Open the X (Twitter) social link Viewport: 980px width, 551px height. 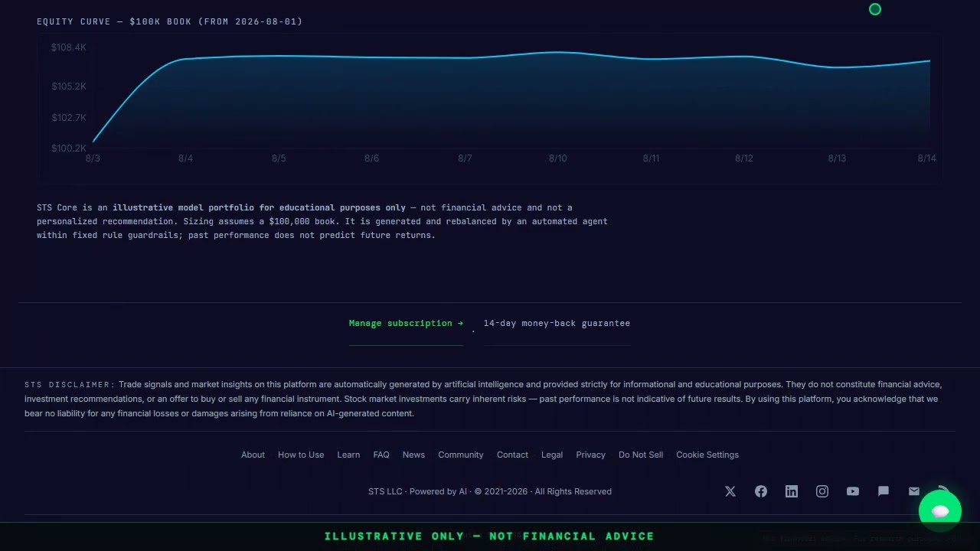click(730, 491)
